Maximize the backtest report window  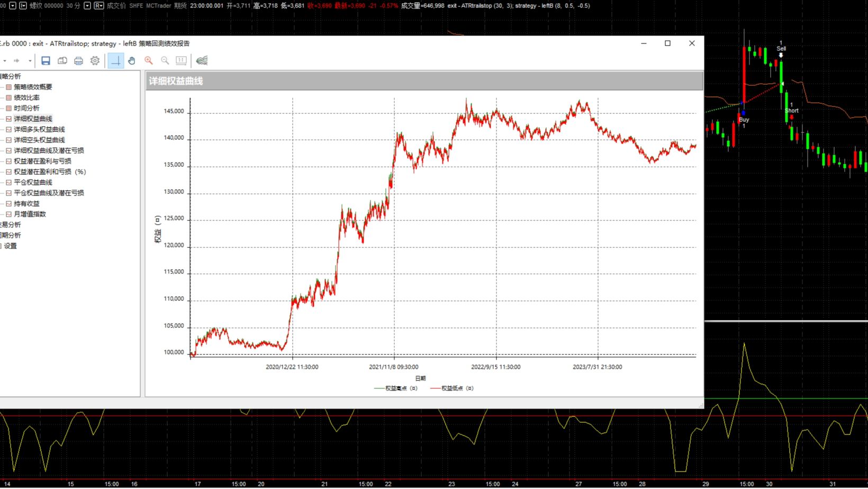point(667,43)
